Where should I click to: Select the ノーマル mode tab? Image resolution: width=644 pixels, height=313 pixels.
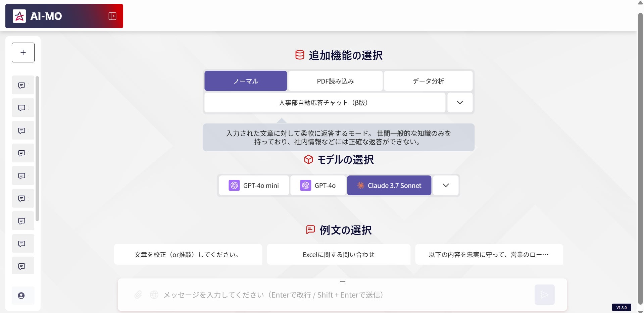246,81
